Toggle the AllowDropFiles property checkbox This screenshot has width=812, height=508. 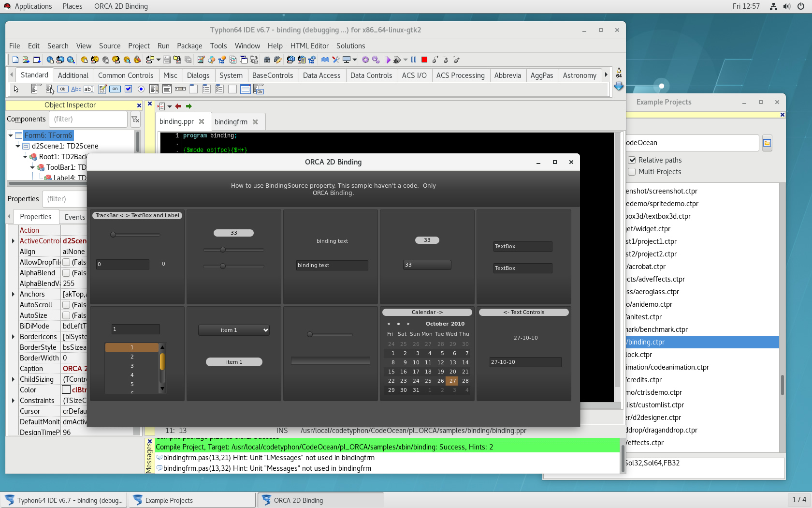[66, 262]
